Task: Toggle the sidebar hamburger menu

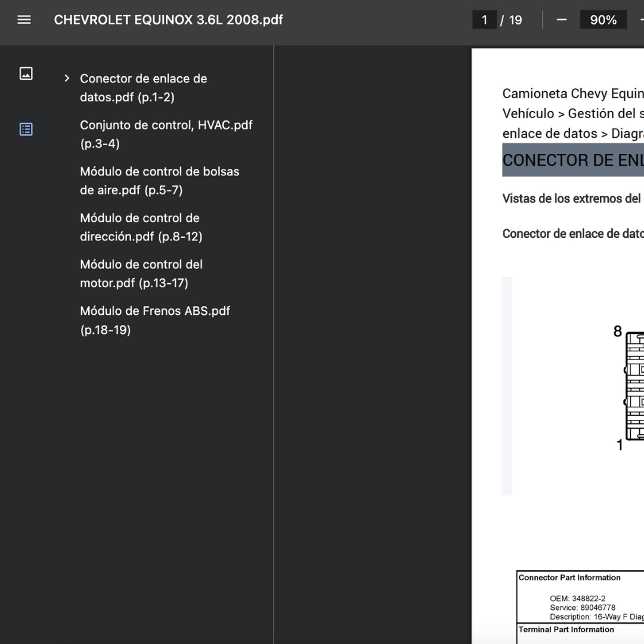Action: click(24, 20)
